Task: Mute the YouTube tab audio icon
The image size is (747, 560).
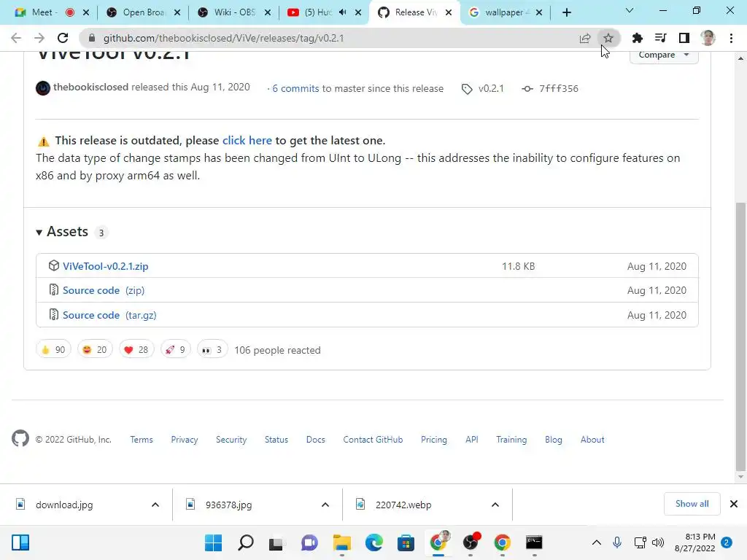Action: click(343, 12)
